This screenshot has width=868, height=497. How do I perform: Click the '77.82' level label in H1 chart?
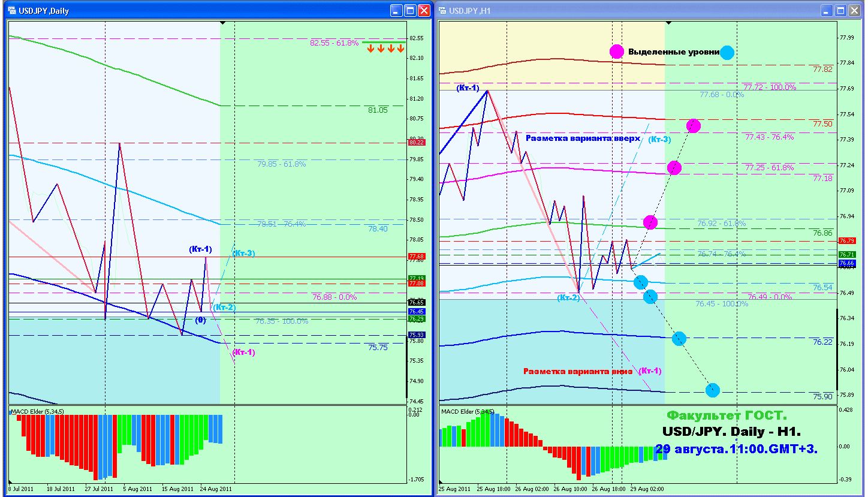(x=822, y=69)
